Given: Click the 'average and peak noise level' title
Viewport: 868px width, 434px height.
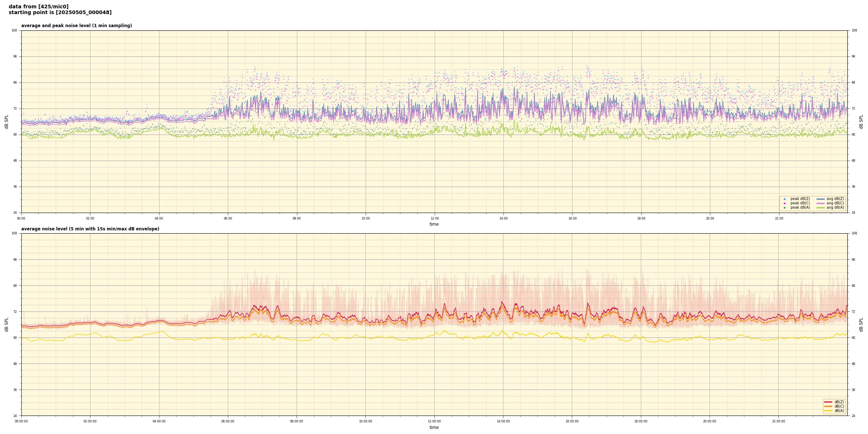Looking at the screenshot, I should [76, 26].
